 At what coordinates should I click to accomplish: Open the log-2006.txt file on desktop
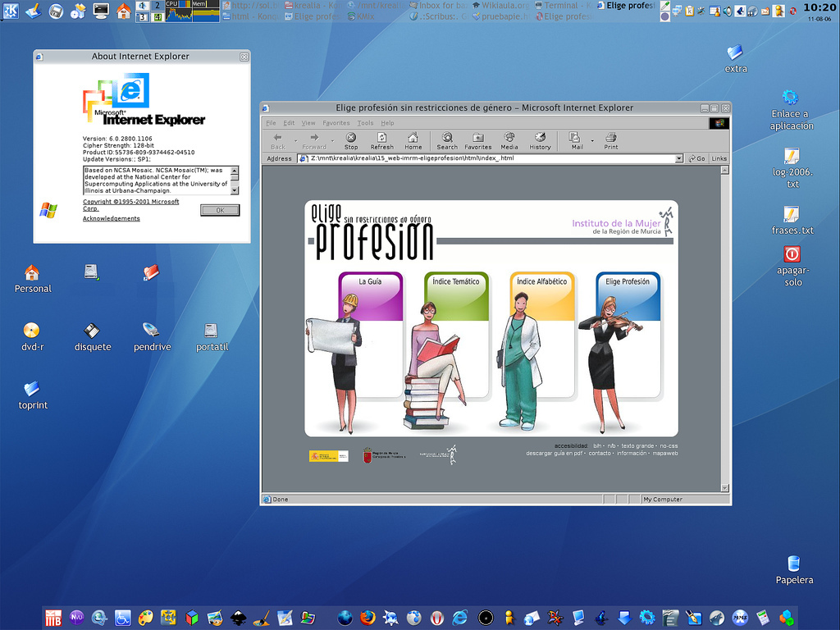792,168
